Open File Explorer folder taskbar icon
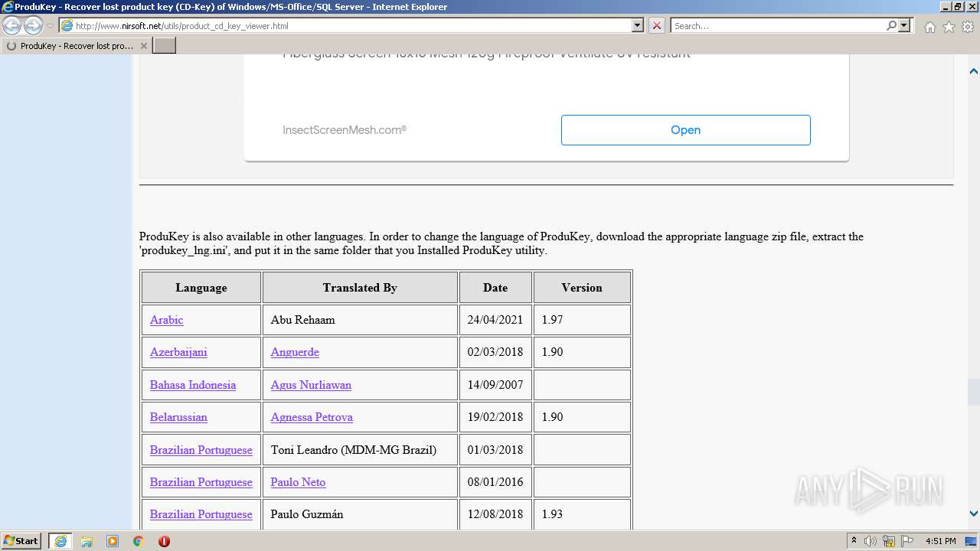Image resolution: width=980 pixels, height=551 pixels. pos(87,541)
